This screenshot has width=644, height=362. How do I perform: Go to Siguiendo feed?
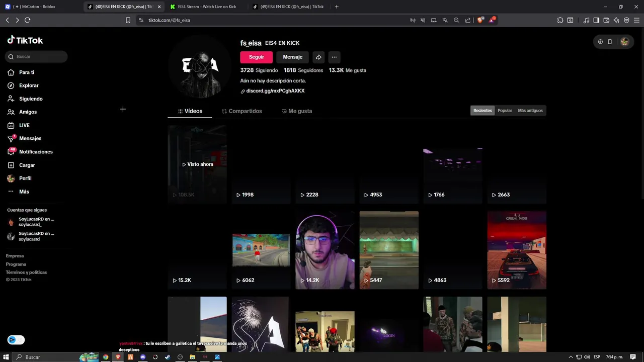[x=25, y=99]
